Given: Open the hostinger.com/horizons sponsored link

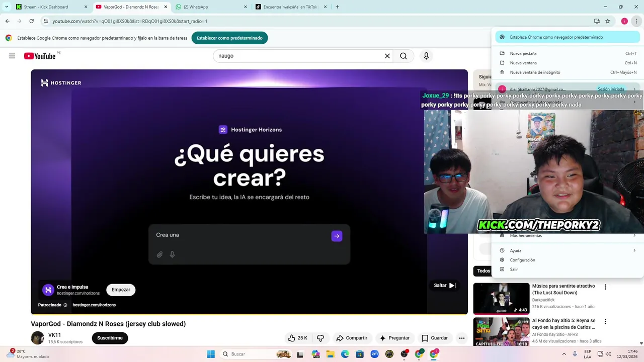Looking at the screenshot, I should tap(94, 305).
